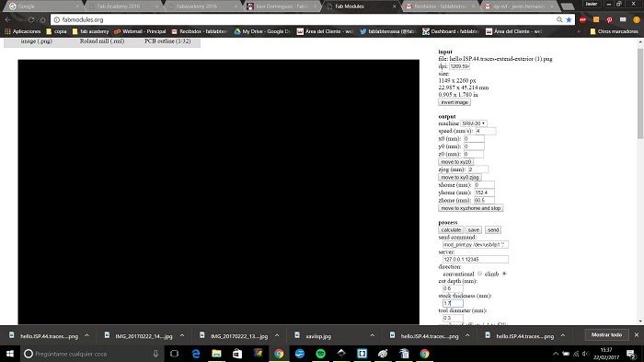Edit the server address field
This screenshot has height=362, width=644.
(476, 259)
